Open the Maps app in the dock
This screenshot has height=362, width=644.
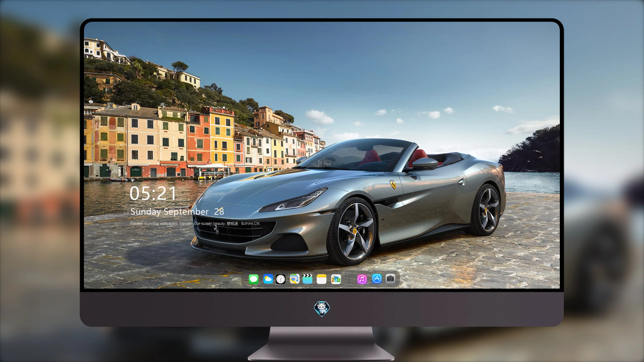[294, 279]
